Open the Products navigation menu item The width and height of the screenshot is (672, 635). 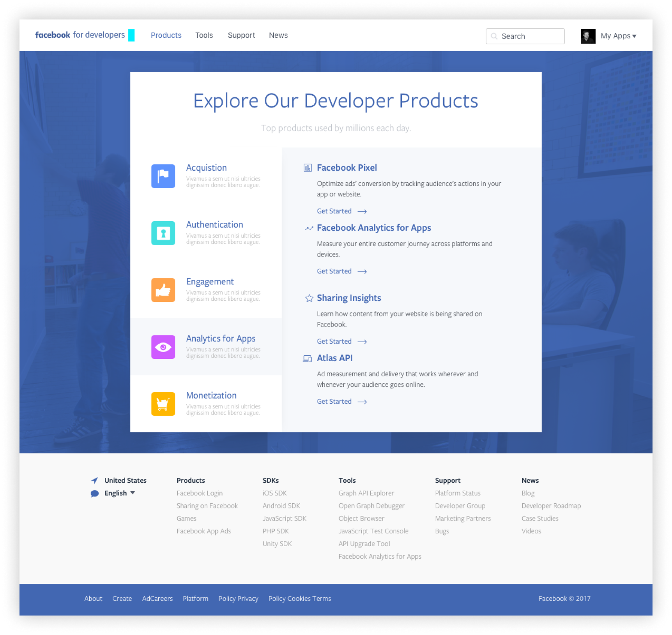click(x=166, y=35)
